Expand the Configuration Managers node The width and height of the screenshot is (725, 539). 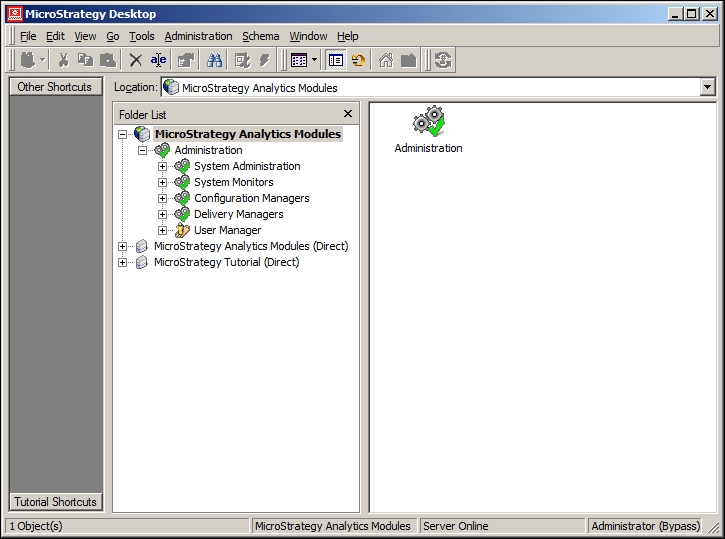click(162, 198)
